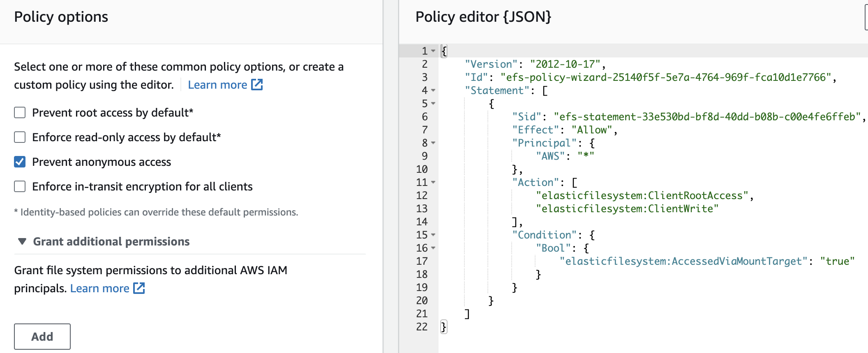
Task: Click the Effect Allow value in editor
Action: click(592, 130)
